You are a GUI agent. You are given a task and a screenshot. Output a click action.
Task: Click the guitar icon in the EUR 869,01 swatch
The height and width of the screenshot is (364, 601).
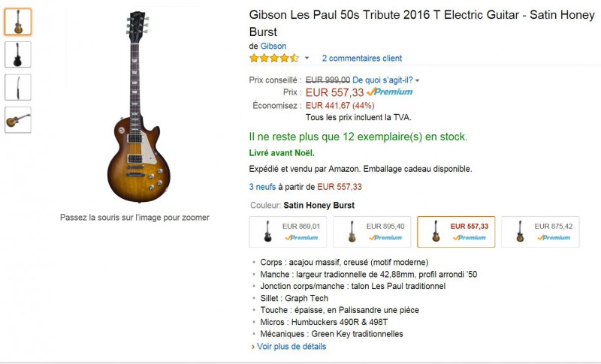(267, 232)
